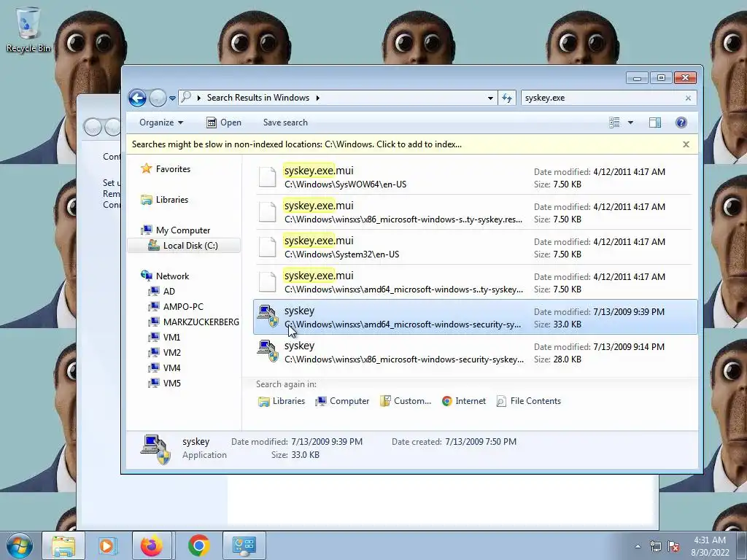
Task: Click the taskbar clock showing 4:31 AM
Action: tap(710, 546)
